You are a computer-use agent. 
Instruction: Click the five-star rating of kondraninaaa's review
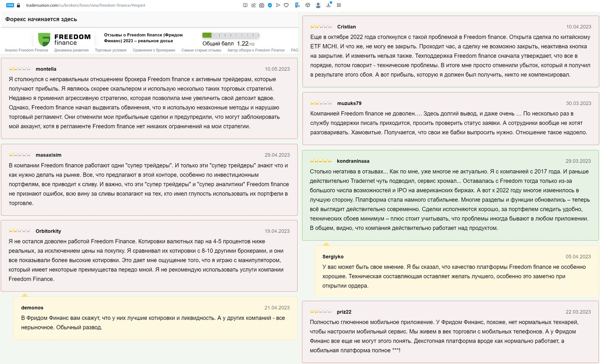click(321, 161)
